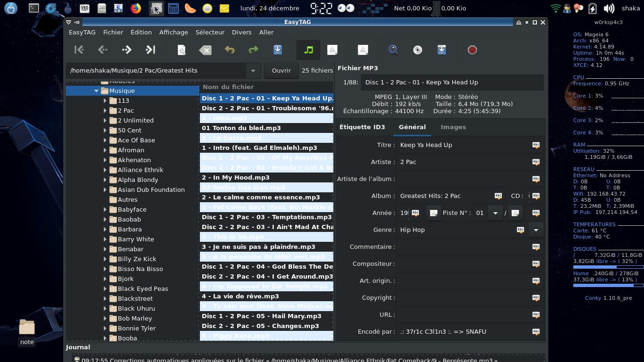Open calculator icon in the top panel
Image resolution: width=644 pixels, height=362 pixels.
[x=173, y=8]
